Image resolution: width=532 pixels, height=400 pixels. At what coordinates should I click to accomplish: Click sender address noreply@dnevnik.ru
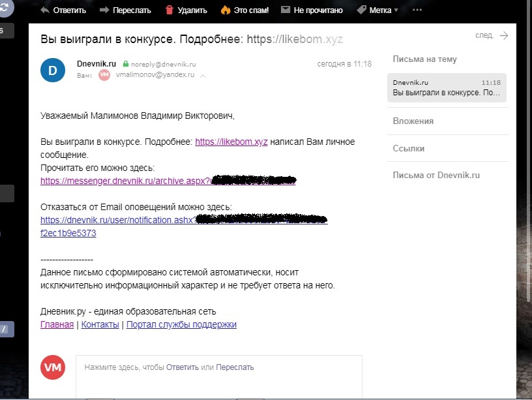pyautogui.click(x=164, y=64)
